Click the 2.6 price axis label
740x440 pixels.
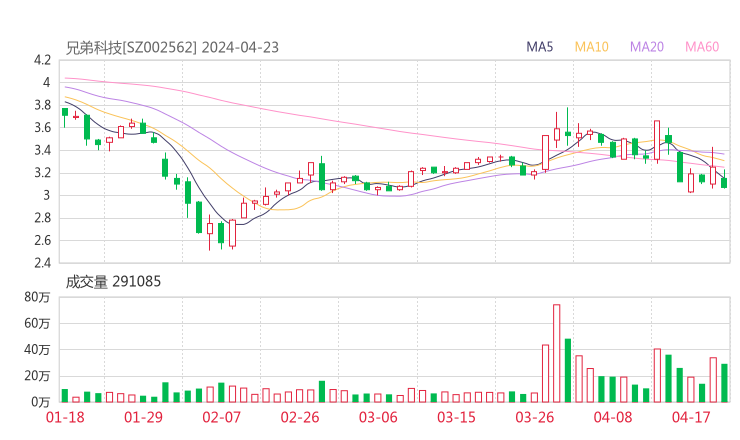pyautogui.click(x=42, y=240)
